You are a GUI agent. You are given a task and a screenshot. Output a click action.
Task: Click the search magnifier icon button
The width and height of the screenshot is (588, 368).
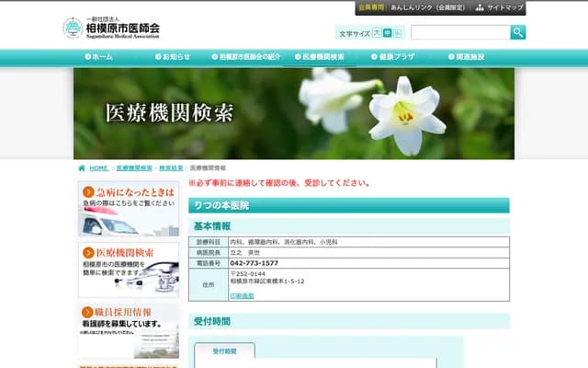click(517, 32)
